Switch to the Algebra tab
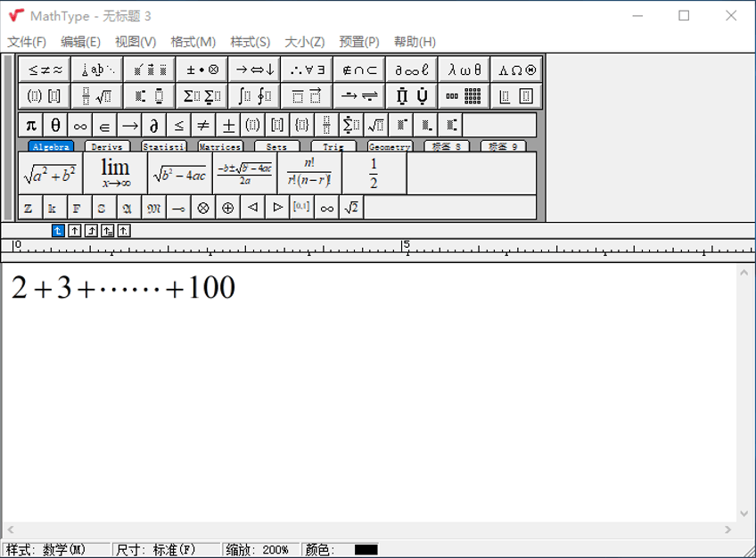Screen dimensions: 756x558 coord(51,146)
